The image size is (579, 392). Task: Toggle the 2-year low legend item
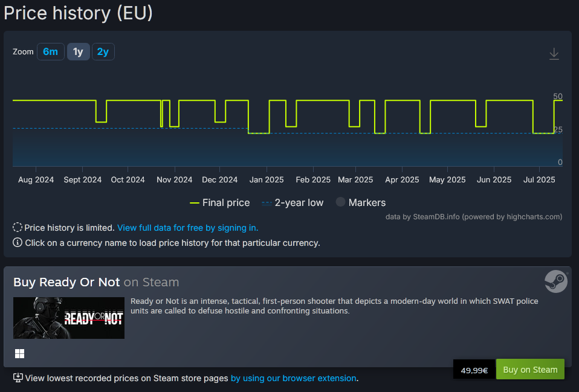[293, 203]
